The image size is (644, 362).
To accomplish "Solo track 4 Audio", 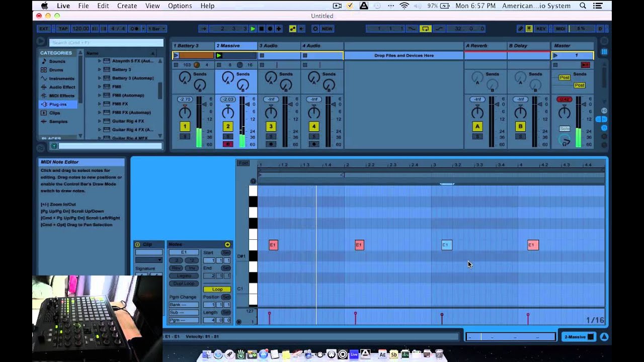I will tap(314, 137).
